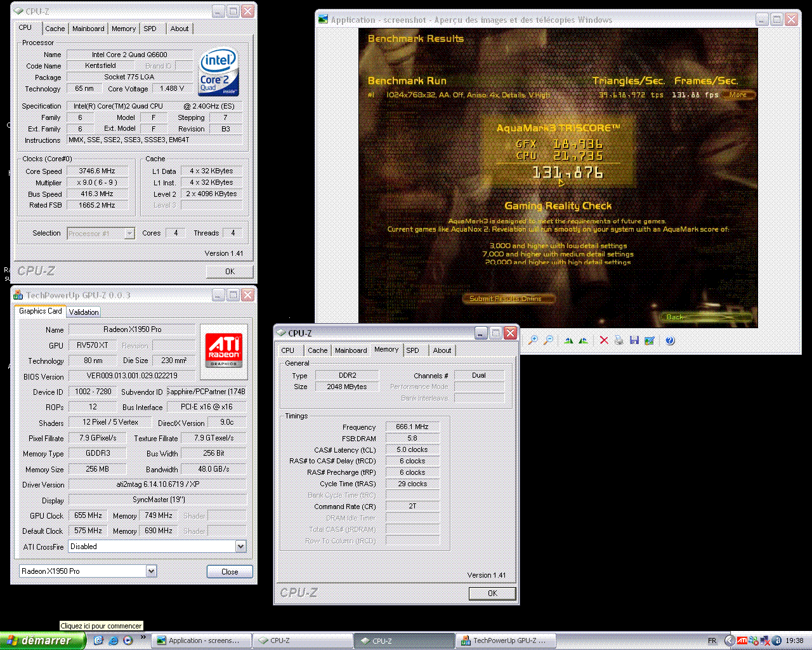
Task: Click the FR language indicator
Action: (x=712, y=640)
